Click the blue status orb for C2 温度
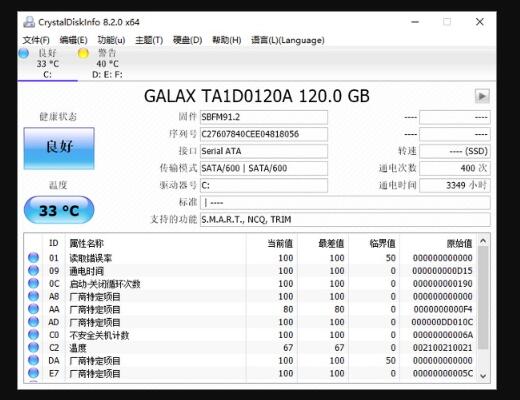The height and width of the screenshot is (400, 520). (33, 347)
